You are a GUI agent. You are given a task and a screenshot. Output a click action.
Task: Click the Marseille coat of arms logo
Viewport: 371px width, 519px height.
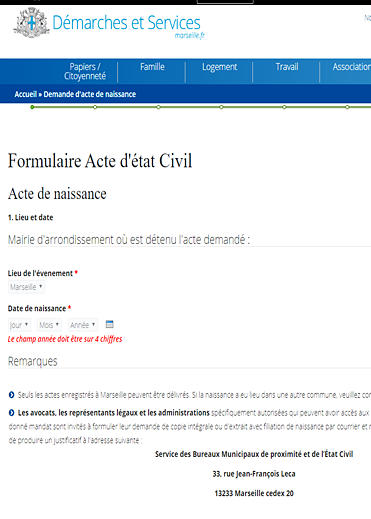tap(31, 22)
